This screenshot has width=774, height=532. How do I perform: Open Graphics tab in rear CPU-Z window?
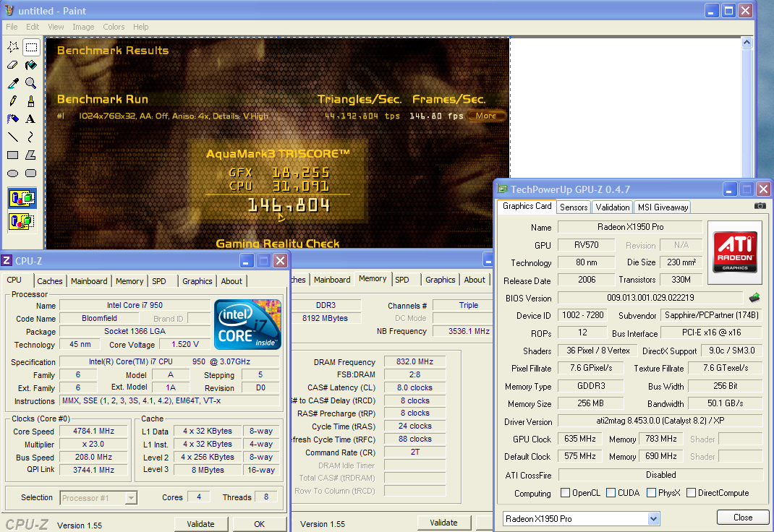pyautogui.click(x=441, y=280)
